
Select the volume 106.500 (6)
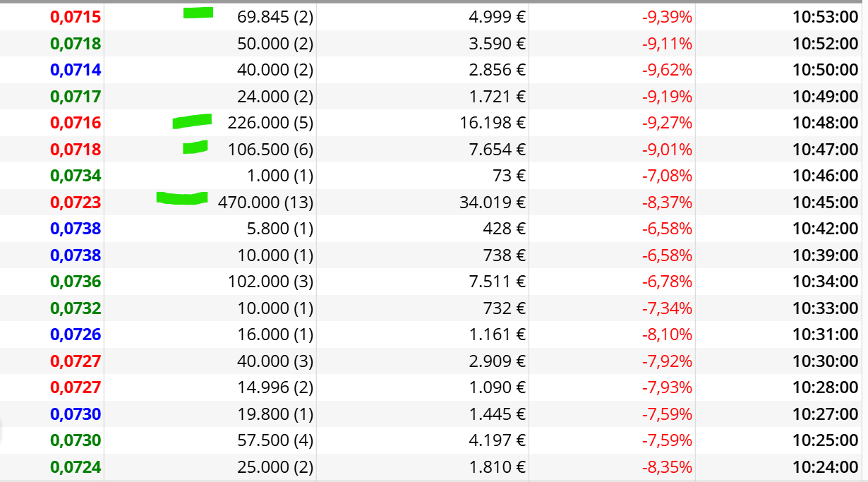pos(270,150)
